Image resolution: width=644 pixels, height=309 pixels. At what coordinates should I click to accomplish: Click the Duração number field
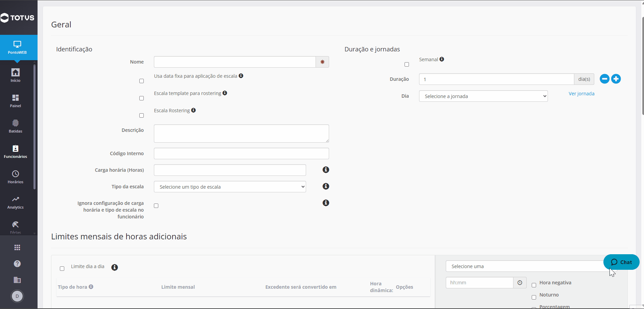click(497, 79)
